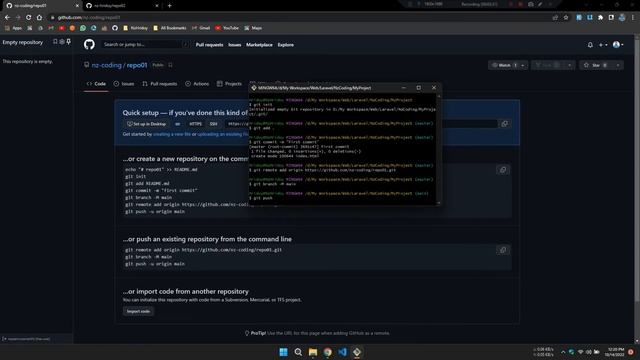Open Chrome from the taskbar
This screenshot has height=360, width=640.
(x=328, y=352)
